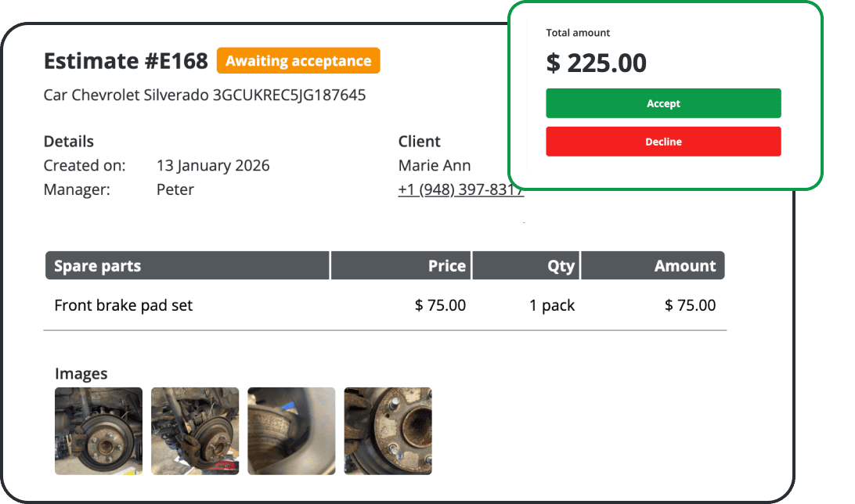Click the Images section heading
Viewport: 855px width, 504px height.
click(x=81, y=373)
